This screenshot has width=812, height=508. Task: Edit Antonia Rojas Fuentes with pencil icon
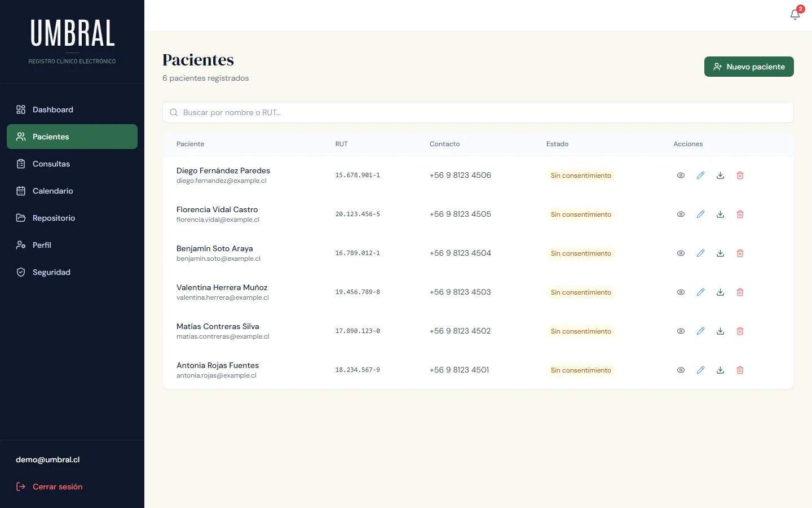(700, 370)
